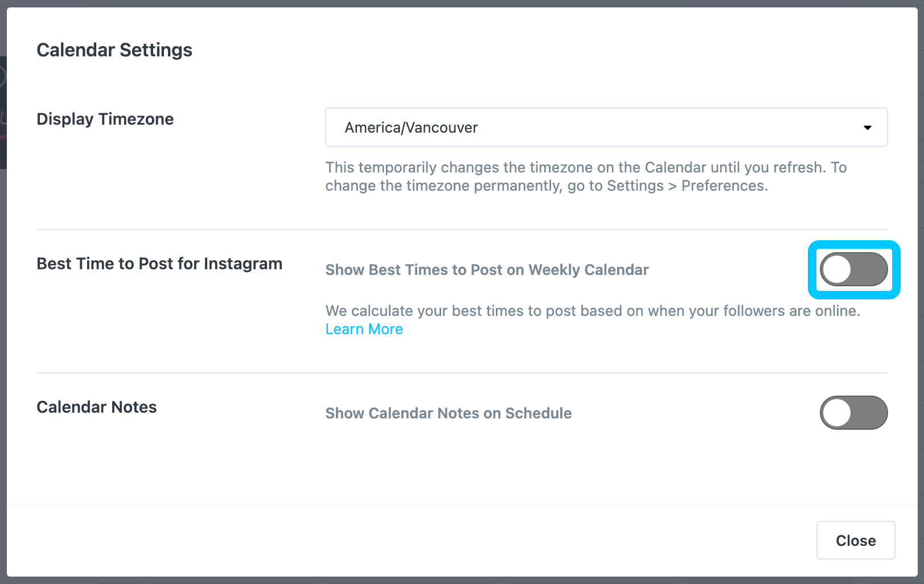Click the divider below the timezone section

coord(462,229)
